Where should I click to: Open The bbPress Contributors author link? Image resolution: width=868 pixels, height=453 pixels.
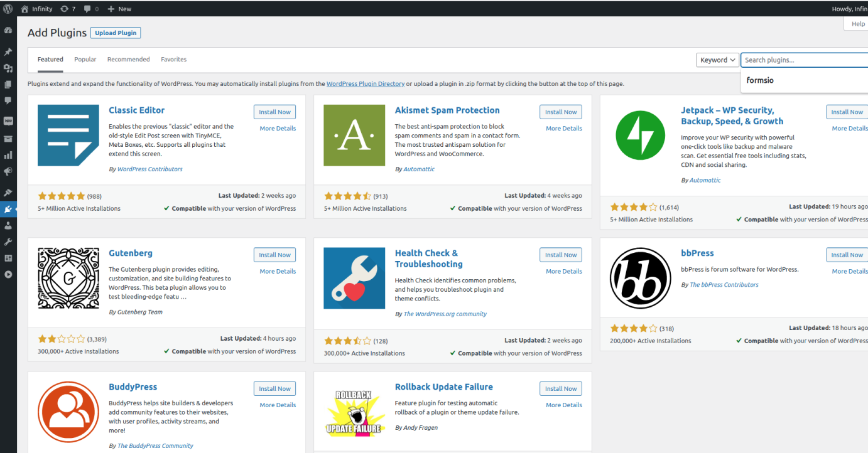(x=724, y=285)
